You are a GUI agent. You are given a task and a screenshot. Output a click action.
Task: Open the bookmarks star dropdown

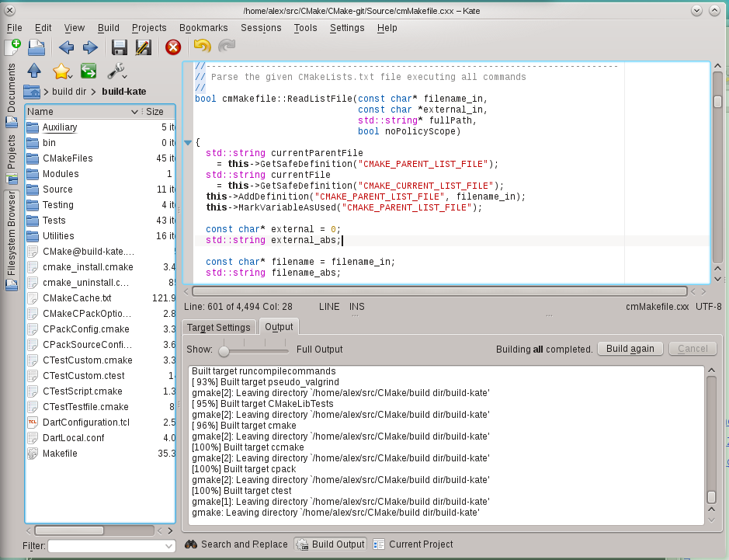point(62,71)
